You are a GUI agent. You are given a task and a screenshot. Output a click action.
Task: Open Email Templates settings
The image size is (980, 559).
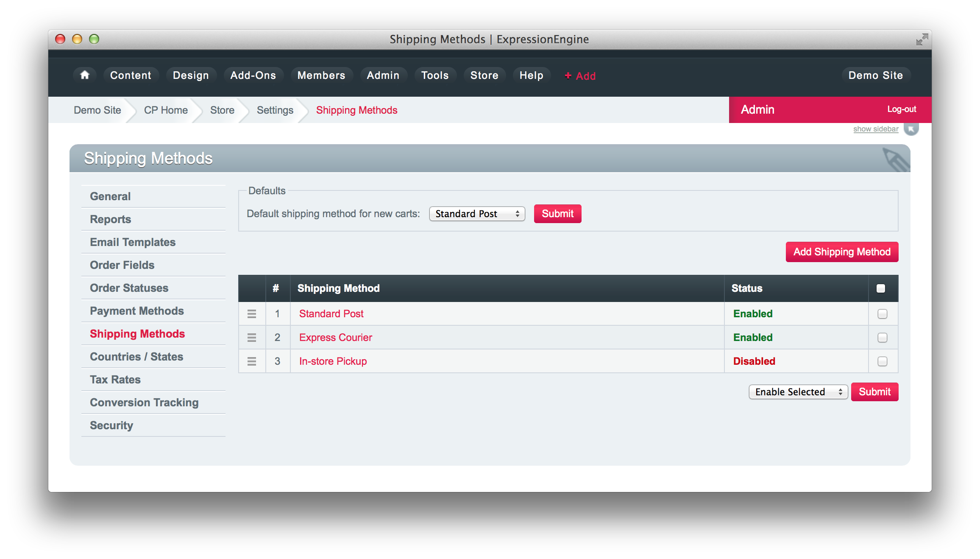[x=153, y=242]
